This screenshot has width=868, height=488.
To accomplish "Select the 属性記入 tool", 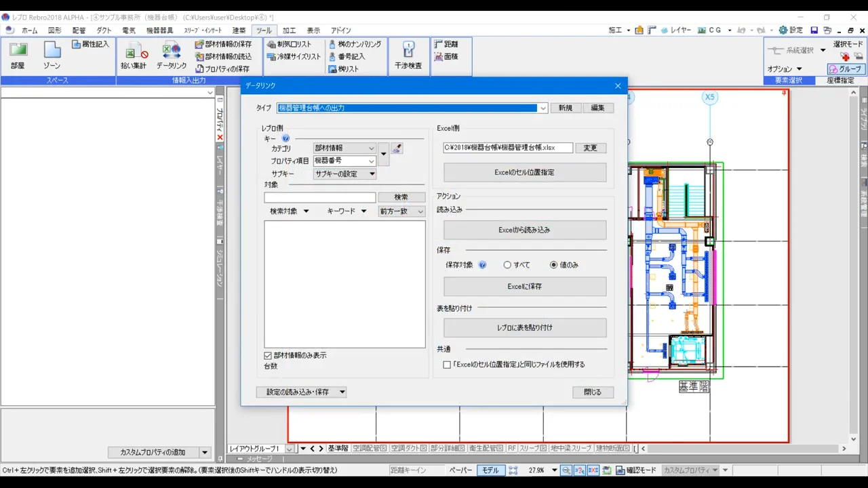I will pyautogui.click(x=91, y=44).
